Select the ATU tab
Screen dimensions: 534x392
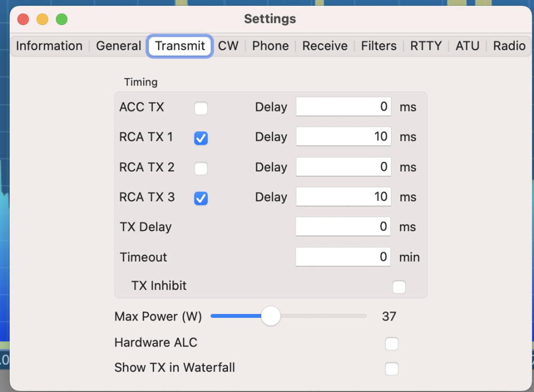pos(467,46)
